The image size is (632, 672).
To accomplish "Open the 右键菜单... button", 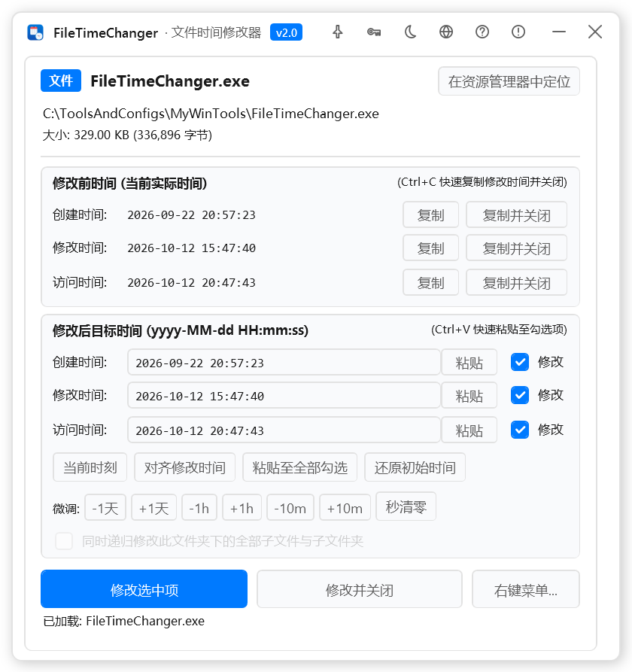I will tap(526, 589).
